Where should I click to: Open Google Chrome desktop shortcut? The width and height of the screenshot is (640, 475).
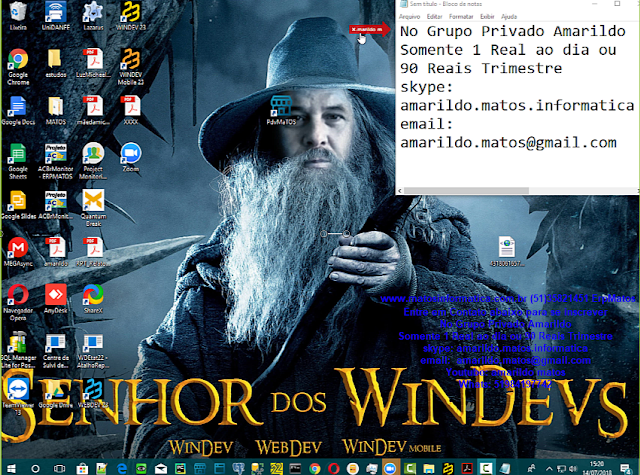(18, 67)
